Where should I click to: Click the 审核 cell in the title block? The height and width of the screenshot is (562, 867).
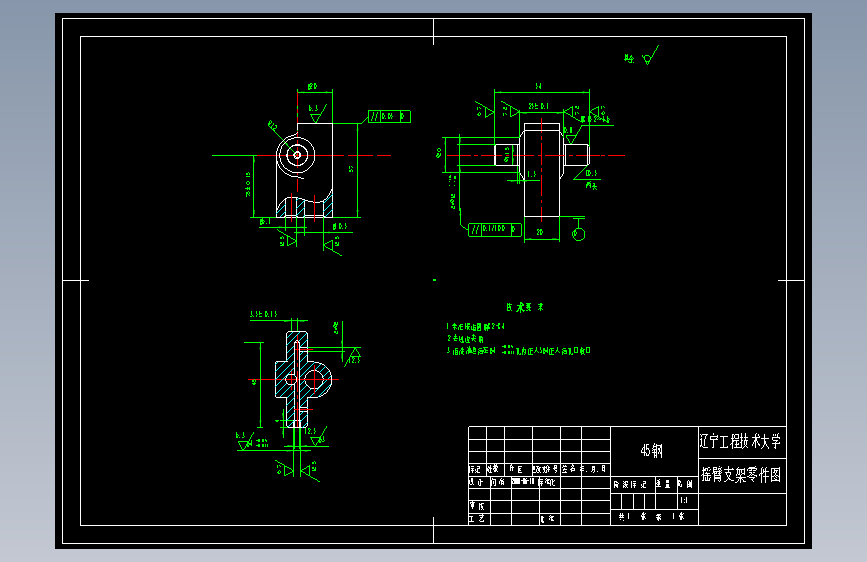477,506
